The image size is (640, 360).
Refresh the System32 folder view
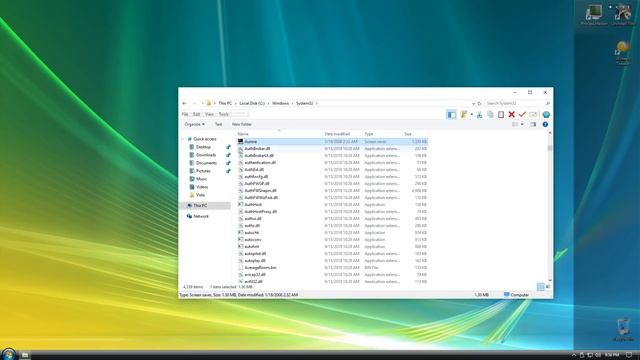click(x=480, y=103)
